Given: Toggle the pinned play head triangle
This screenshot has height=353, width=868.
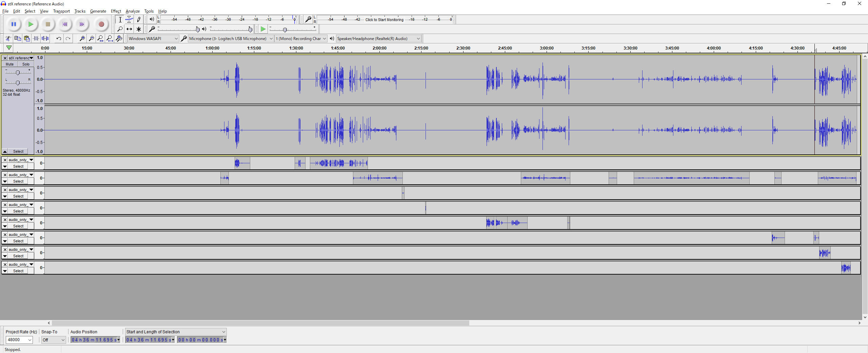Looking at the screenshot, I should pyautogui.click(x=9, y=48).
